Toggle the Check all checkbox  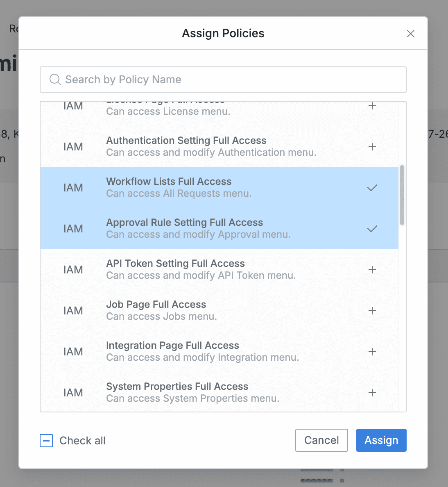click(46, 441)
